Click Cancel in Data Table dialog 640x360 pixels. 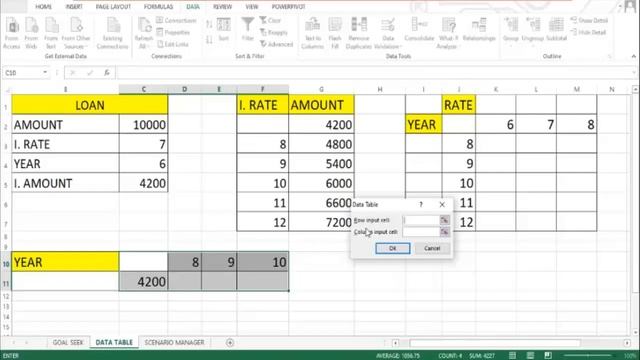point(432,248)
